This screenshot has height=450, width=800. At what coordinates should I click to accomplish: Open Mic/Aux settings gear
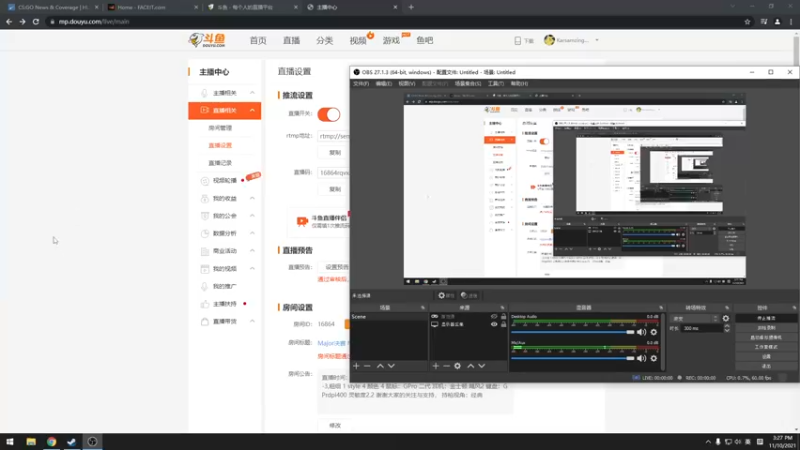[x=654, y=358]
